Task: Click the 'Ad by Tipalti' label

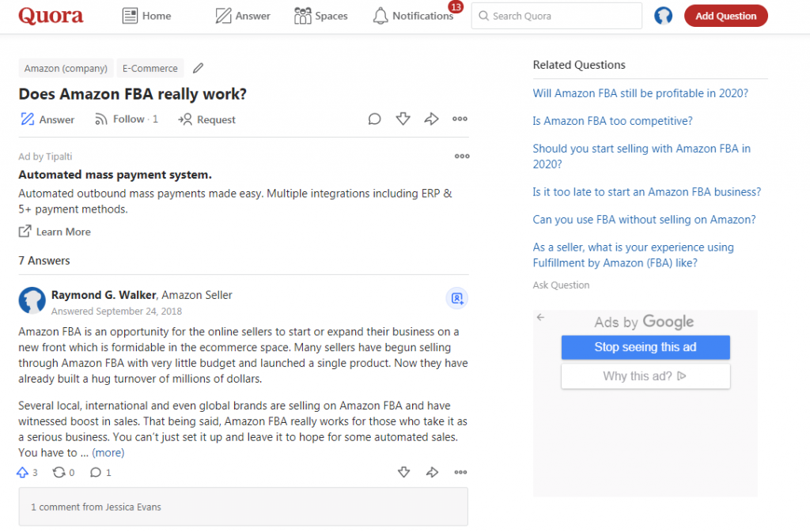Action: click(45, 157)
